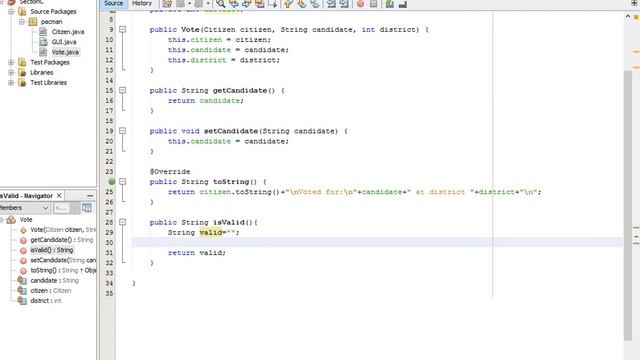The height and width of the screenshot is (360, 640).
Task: Select Test Packages folder
Action: pyautogui.click(x=50, y=62)
